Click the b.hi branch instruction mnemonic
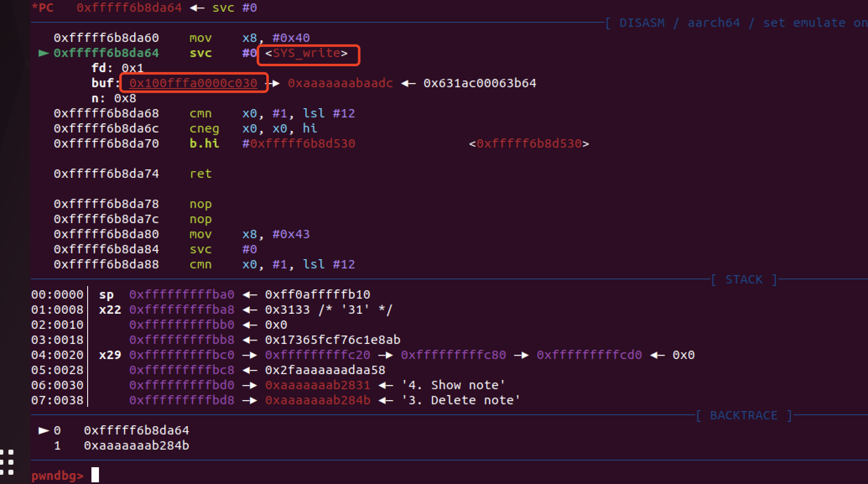 [x=204, y=143]
